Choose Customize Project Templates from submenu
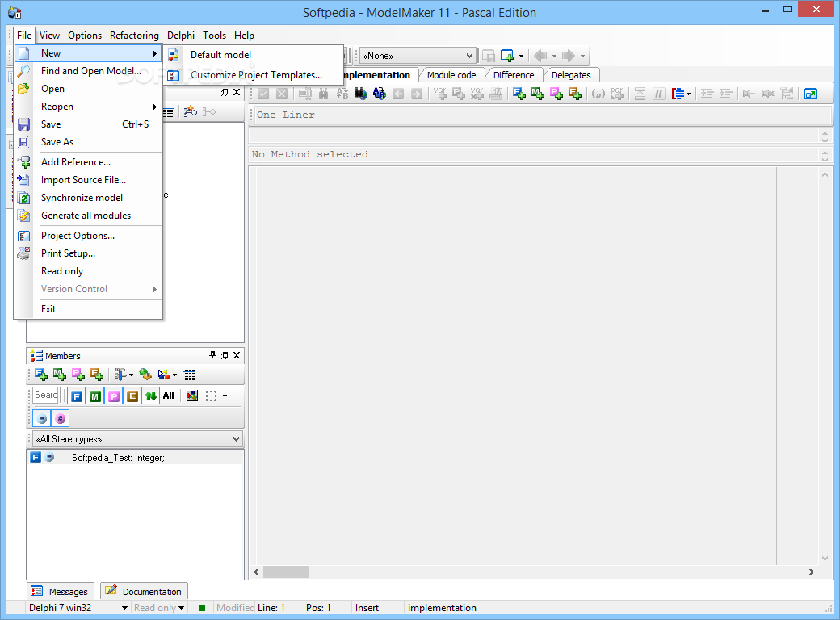 253,75
